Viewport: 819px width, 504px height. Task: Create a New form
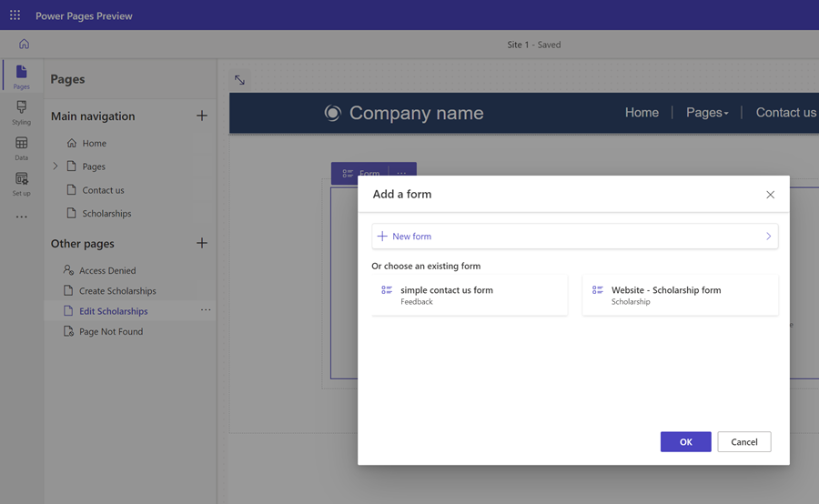coord(574,237)
